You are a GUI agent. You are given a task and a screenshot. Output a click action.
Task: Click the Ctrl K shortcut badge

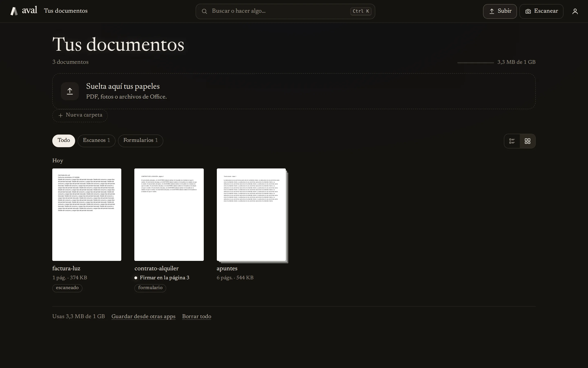(361, 11)
